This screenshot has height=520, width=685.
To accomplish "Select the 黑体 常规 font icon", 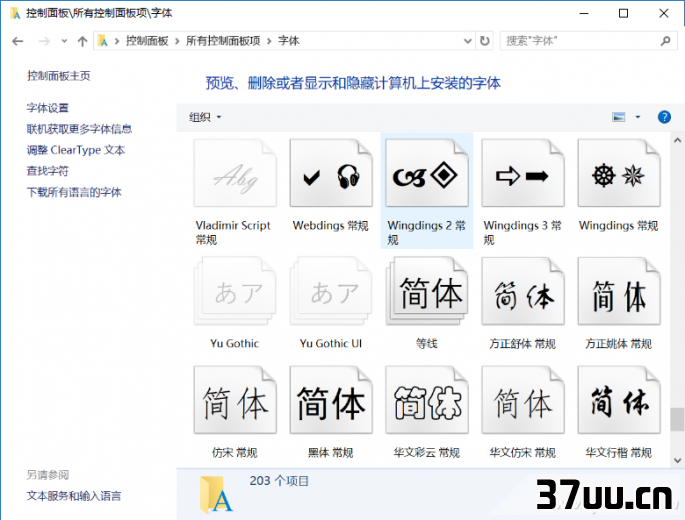I will click(x=331, y=400).
